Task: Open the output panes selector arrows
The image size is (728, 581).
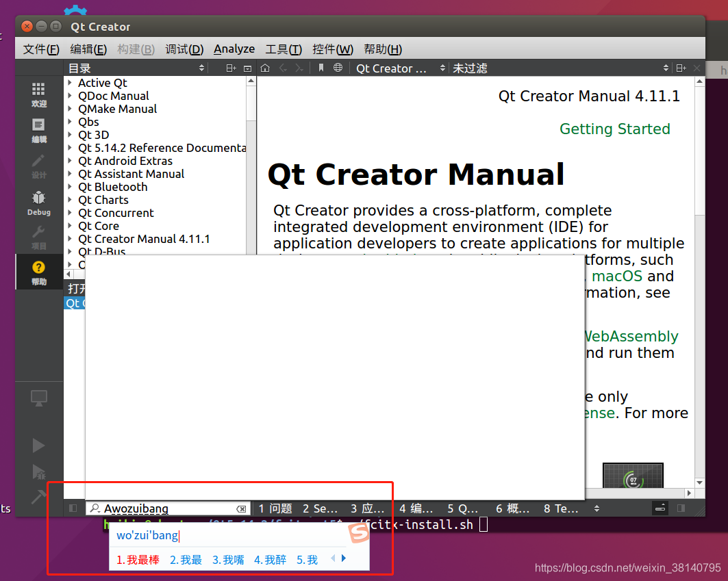Action: tap(597, 508)
